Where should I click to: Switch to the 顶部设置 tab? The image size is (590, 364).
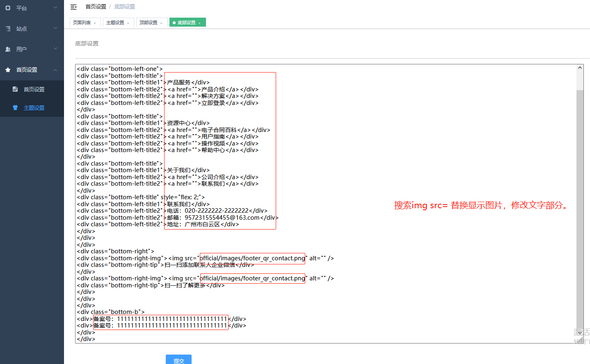148,23
